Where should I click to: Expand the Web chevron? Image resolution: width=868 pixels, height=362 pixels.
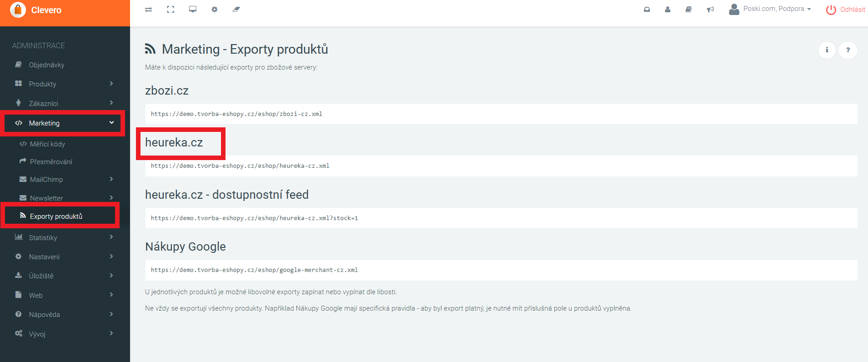(x=111, y=295)
